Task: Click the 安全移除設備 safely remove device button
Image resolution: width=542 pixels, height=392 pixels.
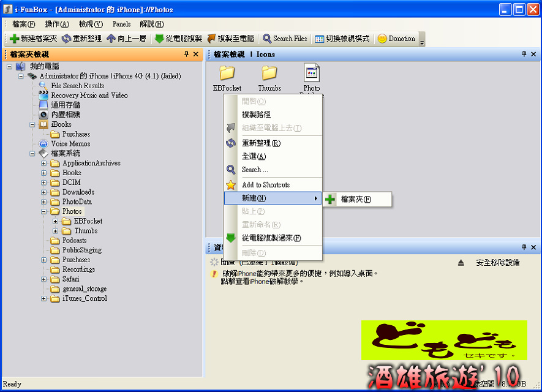Action: pyautogui.click(x=497, y=263)
